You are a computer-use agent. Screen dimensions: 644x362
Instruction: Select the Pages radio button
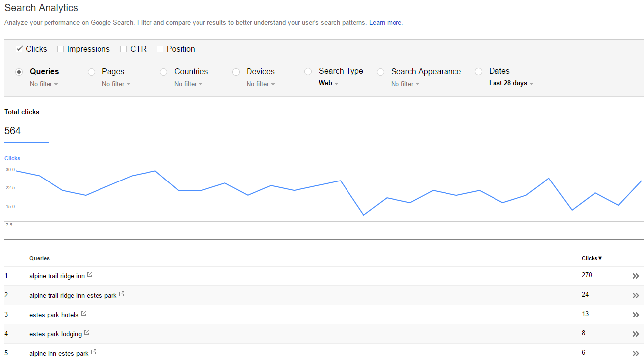click(x=91, y=72)
